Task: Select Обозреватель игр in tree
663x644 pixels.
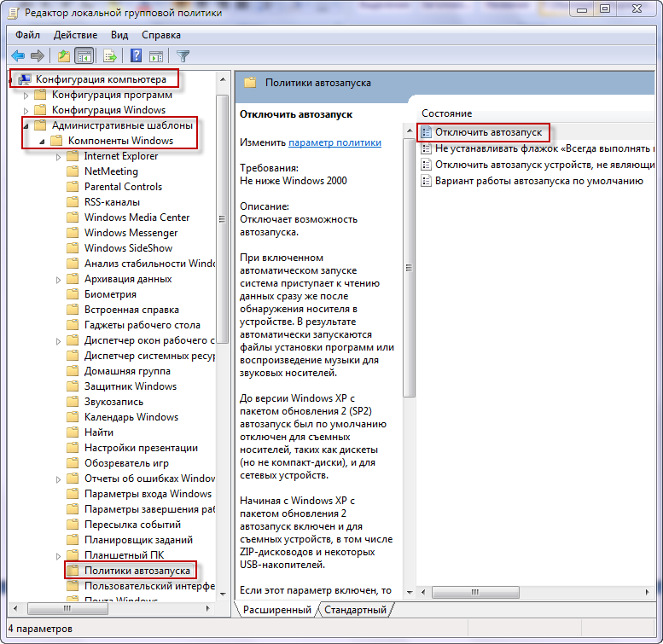Action: point(126,463)
